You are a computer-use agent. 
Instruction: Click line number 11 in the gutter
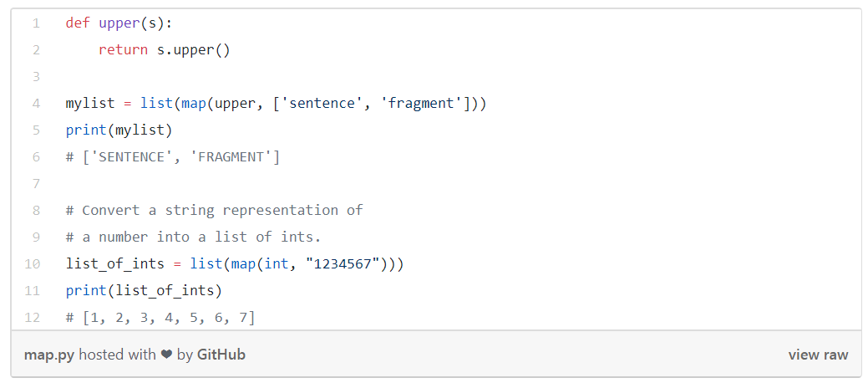[33, 290]
